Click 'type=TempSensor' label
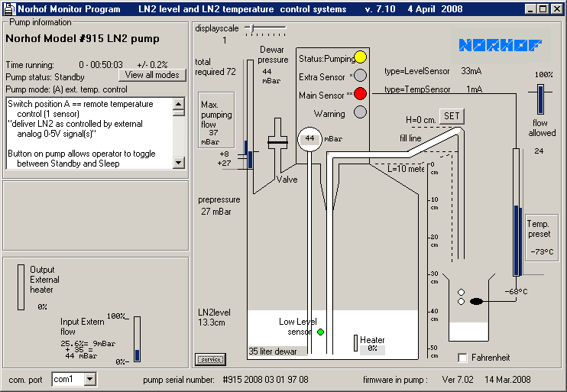The height and width of the screenshot is (392, 567). (417, 89)
